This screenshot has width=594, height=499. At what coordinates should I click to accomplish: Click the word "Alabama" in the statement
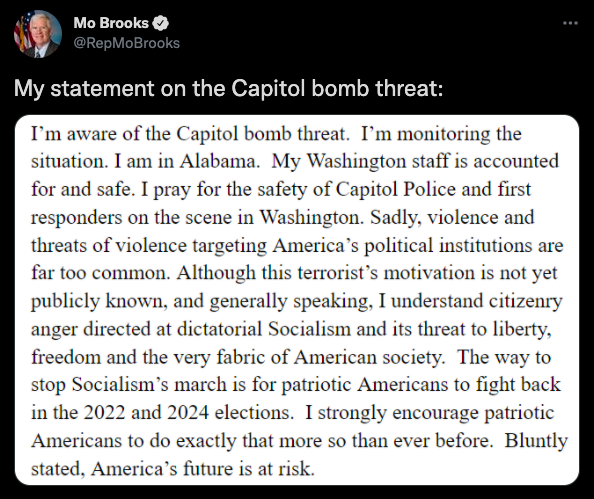tap(219, 161)
